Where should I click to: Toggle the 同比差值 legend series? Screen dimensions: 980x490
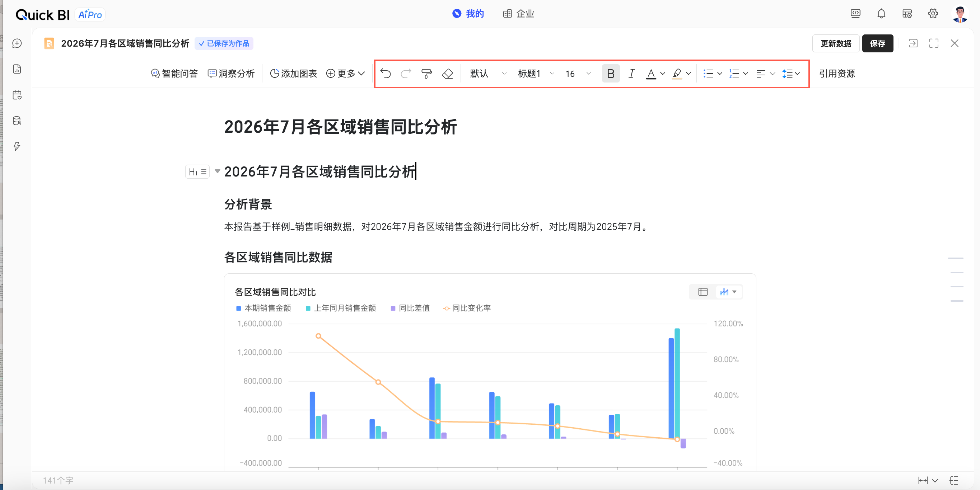[x=410, y=308]
